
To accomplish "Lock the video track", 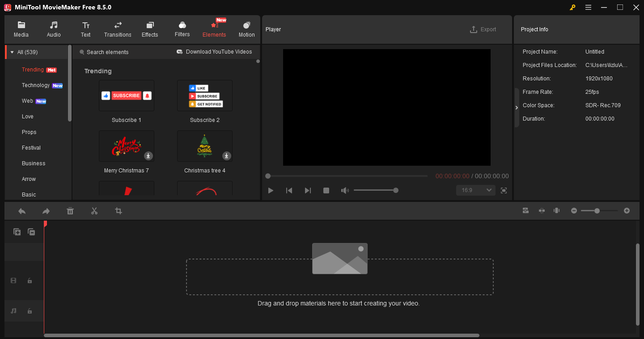I will [30, 280].
